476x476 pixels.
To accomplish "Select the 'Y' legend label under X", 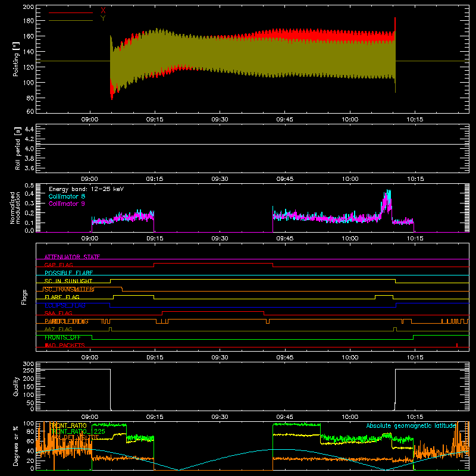I will [x=103, y=18].
